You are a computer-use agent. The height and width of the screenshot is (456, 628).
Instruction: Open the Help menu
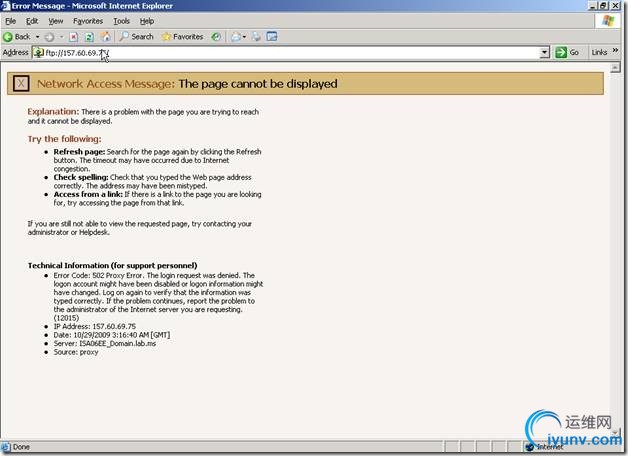[x=147, y=21]
